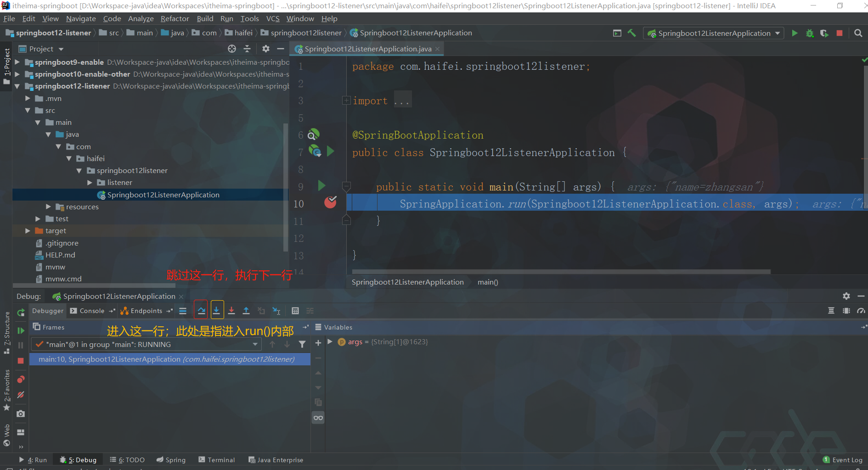Toggle fold of the import block
Viewport: 868px width, 470px height.
346,101
